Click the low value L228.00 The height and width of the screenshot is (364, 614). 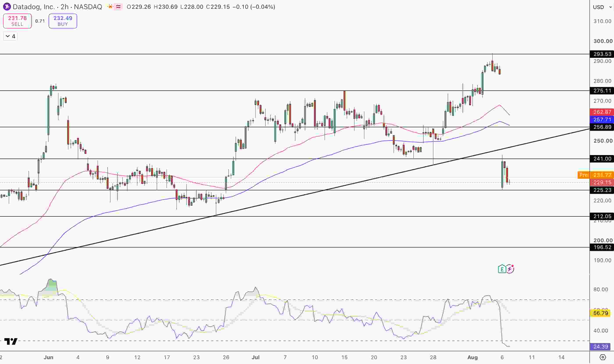pyautogui.click(x=192, y=7)
